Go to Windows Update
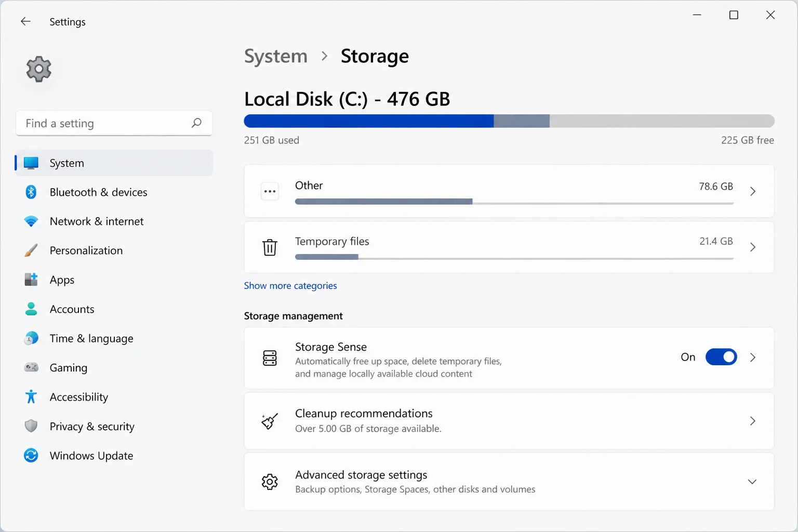The width and height of the screenshot is (798, 532). (x=114, y=456)
